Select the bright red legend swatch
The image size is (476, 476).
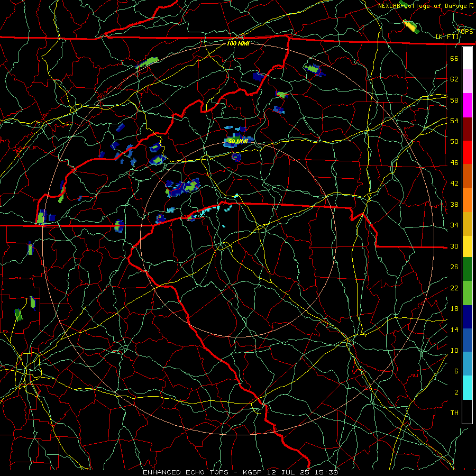click(467, 152)
